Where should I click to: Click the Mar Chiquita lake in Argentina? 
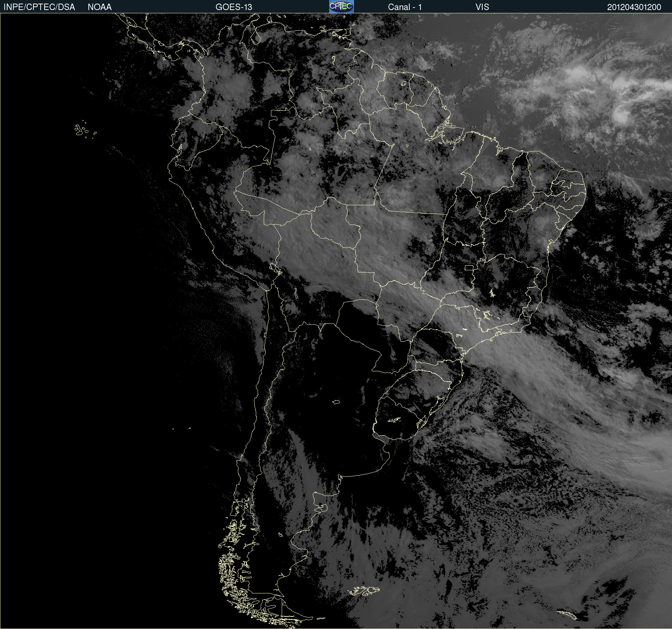pos(336,402)
